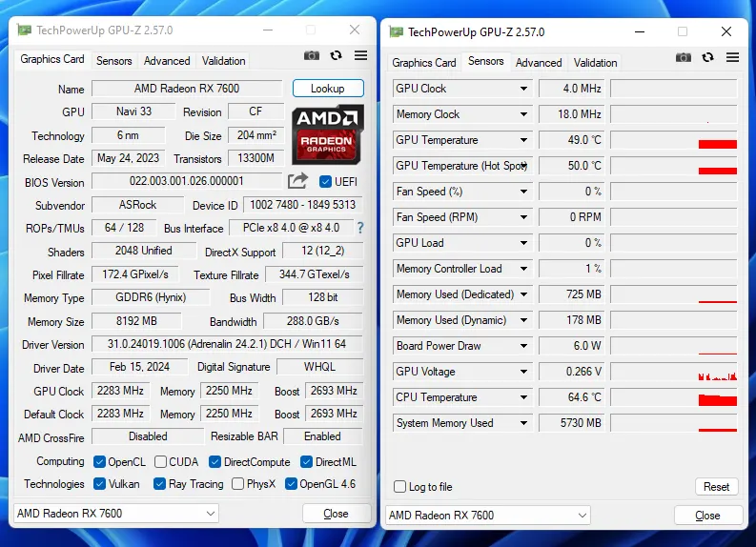Open GPU Clock sensor dropdown arrow

click(523, 89)
